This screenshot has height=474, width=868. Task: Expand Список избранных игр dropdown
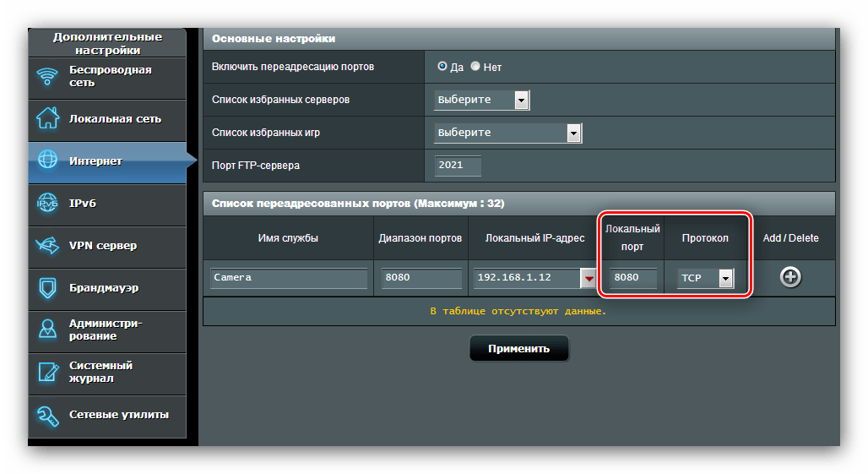pos(507,133)
